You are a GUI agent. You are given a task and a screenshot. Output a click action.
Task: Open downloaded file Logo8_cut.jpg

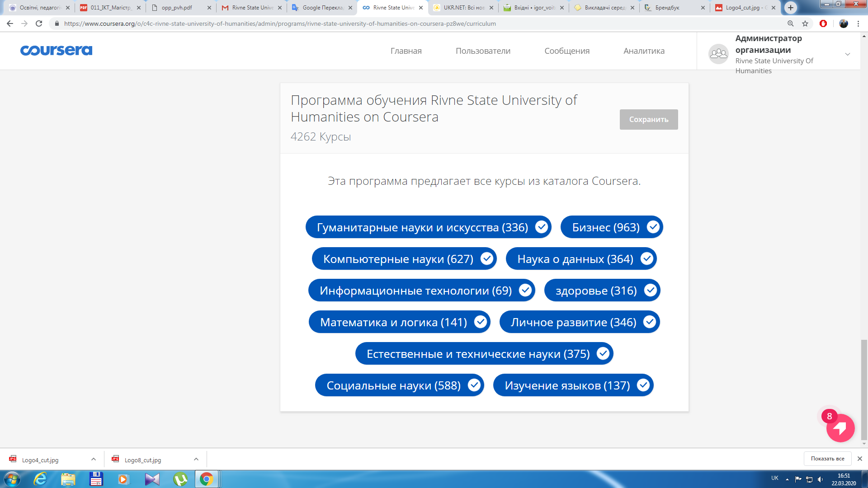(143, 460)
